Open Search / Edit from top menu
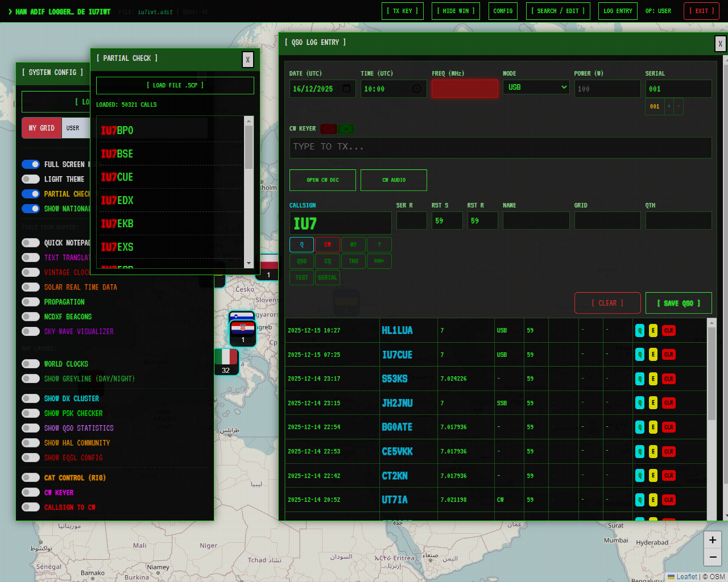This screenshot has height=582, width=728. 558,11
